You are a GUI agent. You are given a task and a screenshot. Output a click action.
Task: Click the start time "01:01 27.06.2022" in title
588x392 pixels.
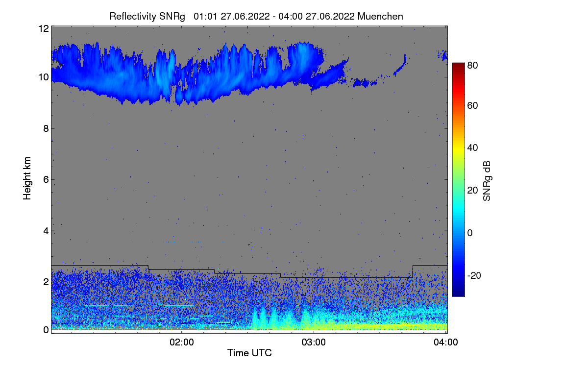[x=232, y=16]
